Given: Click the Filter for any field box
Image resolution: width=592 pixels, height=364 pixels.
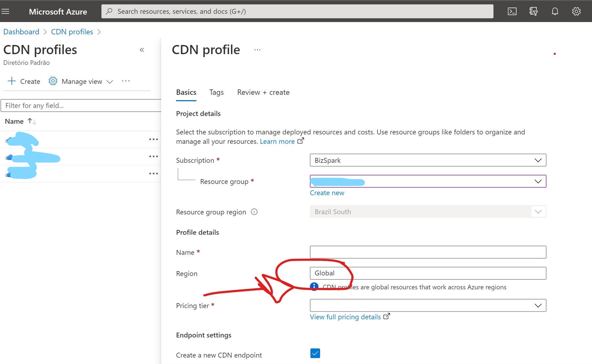Looking at the screenshot, I should click(x=81, y=106).
